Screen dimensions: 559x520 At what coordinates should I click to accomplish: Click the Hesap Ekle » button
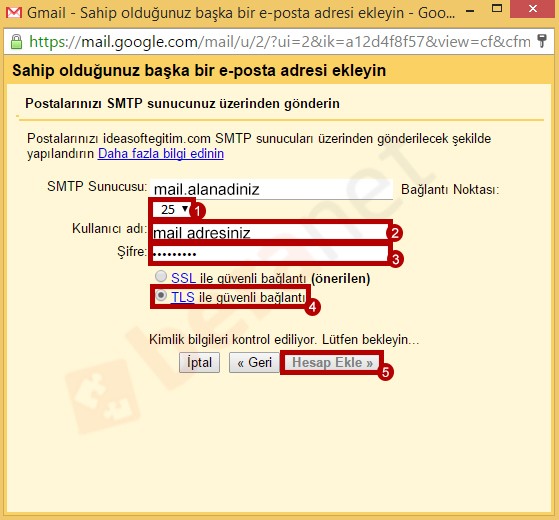coord(332,362)
